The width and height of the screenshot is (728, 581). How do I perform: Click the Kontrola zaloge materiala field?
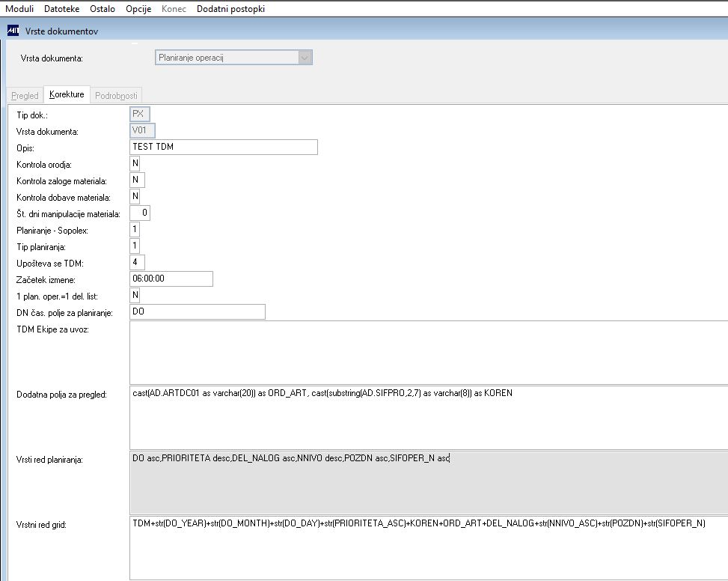pyautogui.click(x=138, y=180)
